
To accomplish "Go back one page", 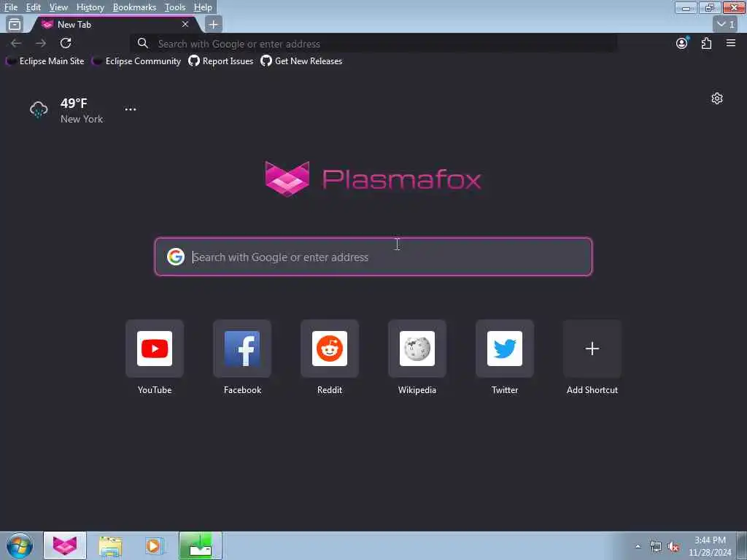I will [16, 43].
